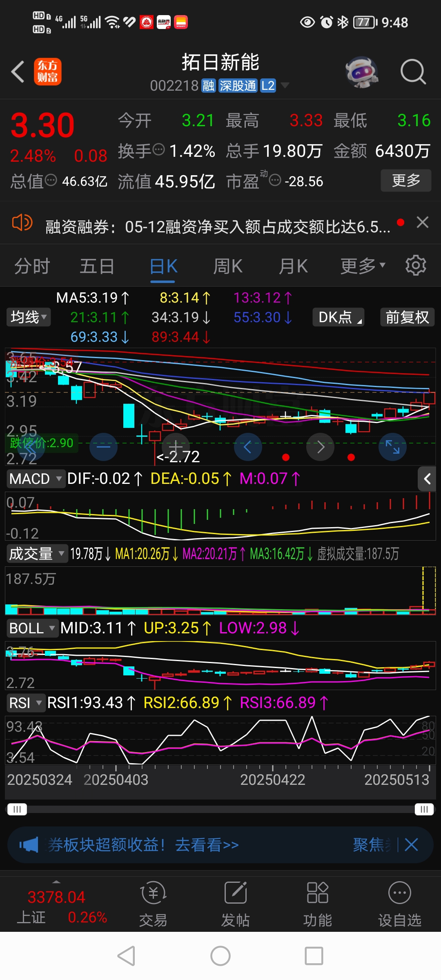The image size is (441, 980).
Task: Tap the speaker announcement icon
Action: 22,223
